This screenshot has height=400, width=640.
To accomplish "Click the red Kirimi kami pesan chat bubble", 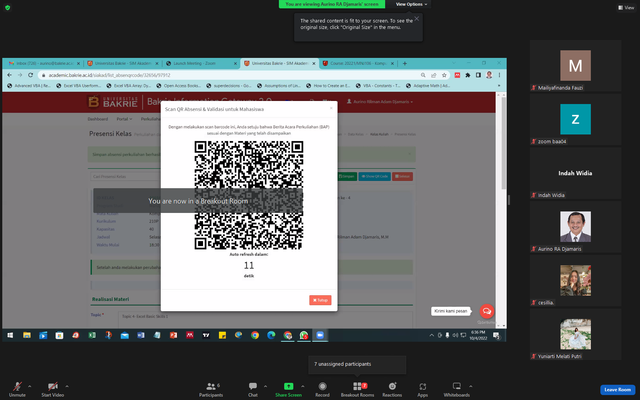I will coord(487,311).
